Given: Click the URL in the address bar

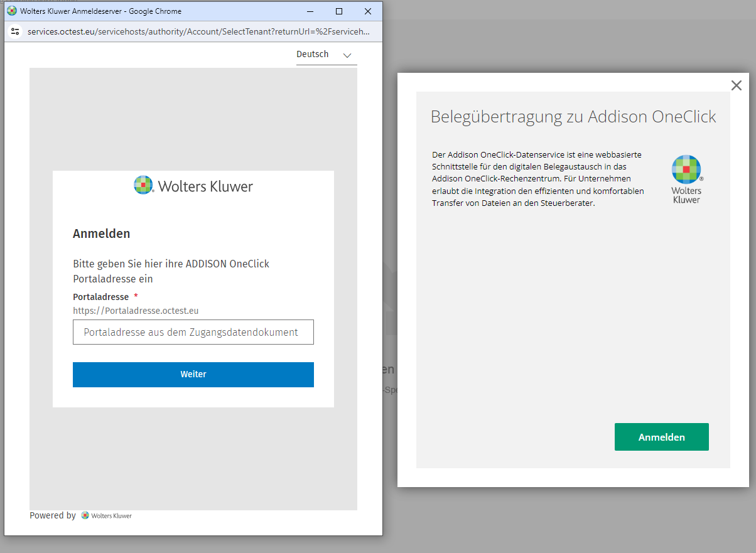Looking at the screenshot, I should 199,31.
